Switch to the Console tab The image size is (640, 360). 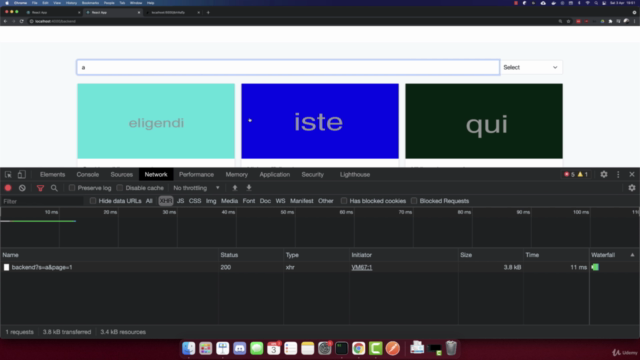pyautogui.click(x=88, y=174)
